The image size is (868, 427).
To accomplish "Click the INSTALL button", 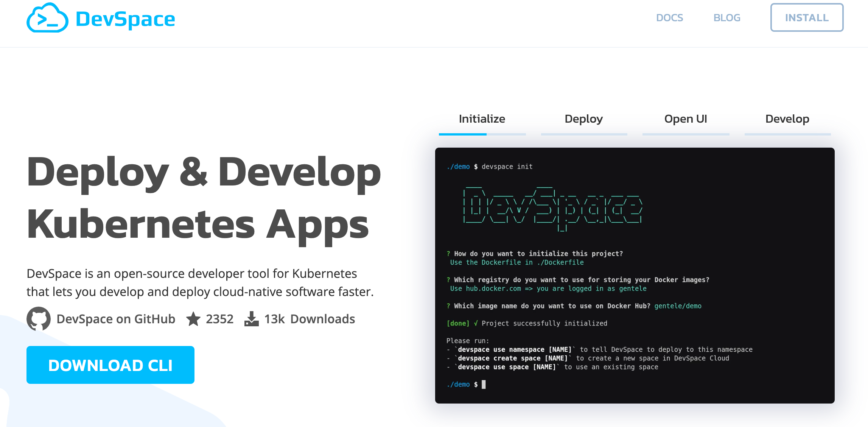I will click(807, 17).
